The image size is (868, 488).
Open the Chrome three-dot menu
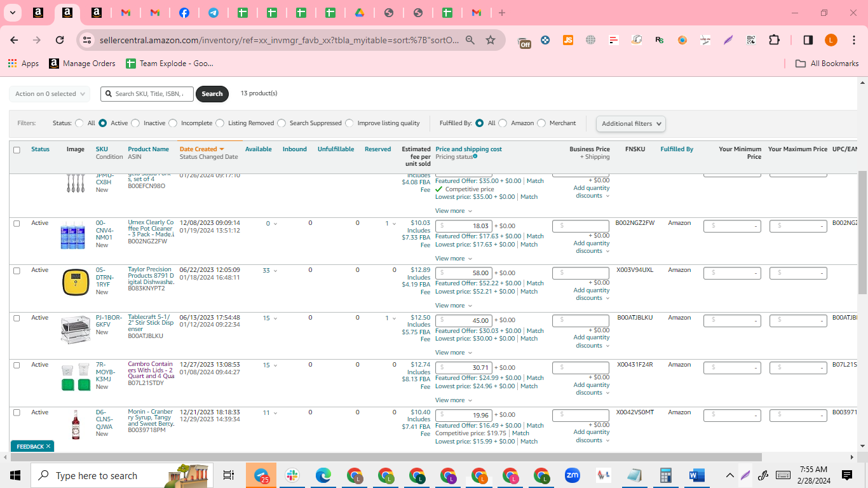coord(853,40)
